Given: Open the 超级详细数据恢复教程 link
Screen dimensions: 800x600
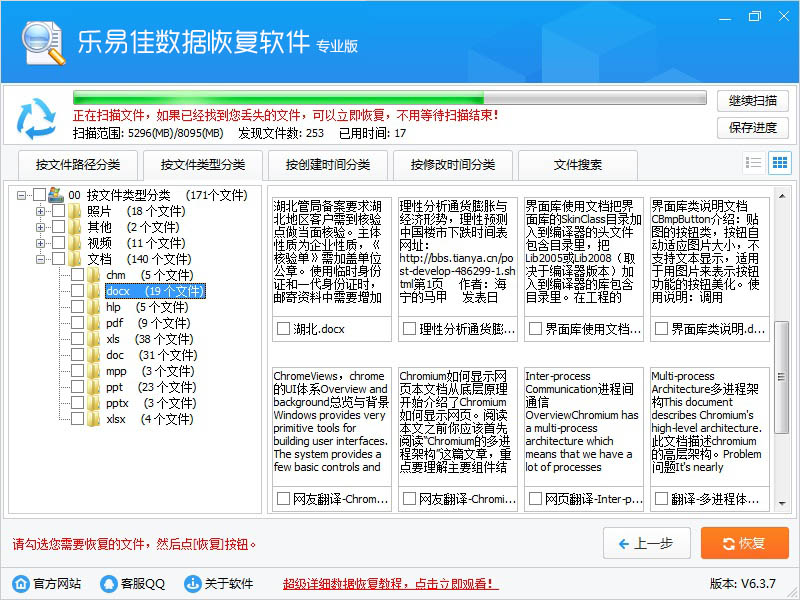Looking at the screenshot, I should pyautogui.click(x=390, y=583).
